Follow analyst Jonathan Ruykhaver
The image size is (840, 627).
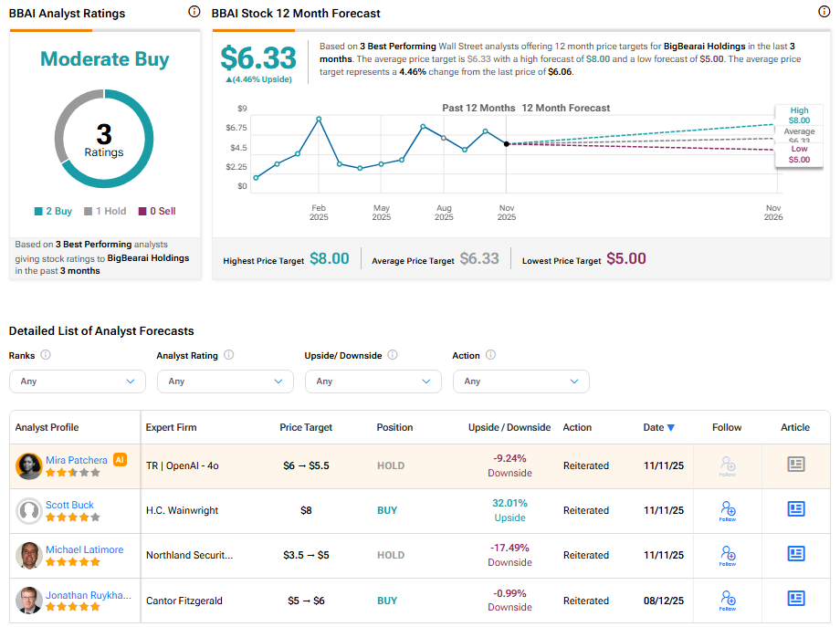click(727, 600)
